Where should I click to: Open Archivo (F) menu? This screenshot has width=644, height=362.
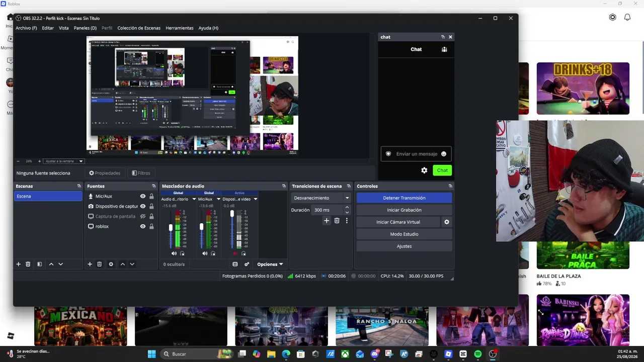point(26,28)
